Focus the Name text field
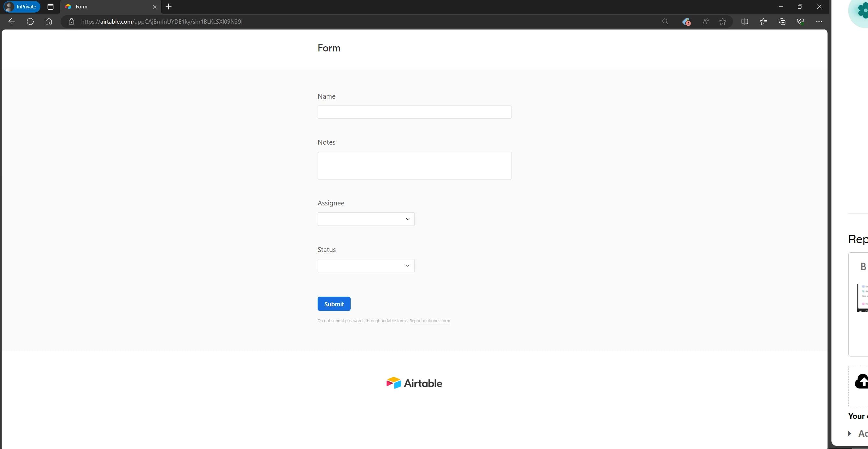This screenshot has height=449, width=868. coord(414,112)
